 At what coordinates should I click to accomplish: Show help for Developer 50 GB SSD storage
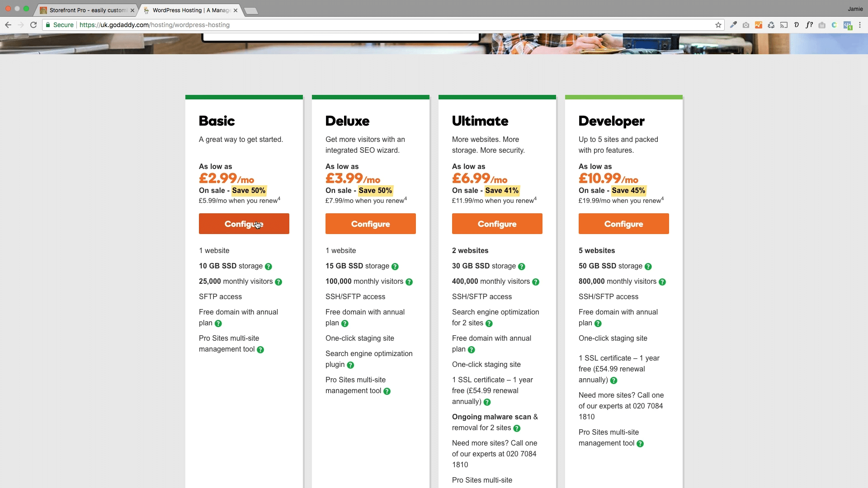point(648,267)
